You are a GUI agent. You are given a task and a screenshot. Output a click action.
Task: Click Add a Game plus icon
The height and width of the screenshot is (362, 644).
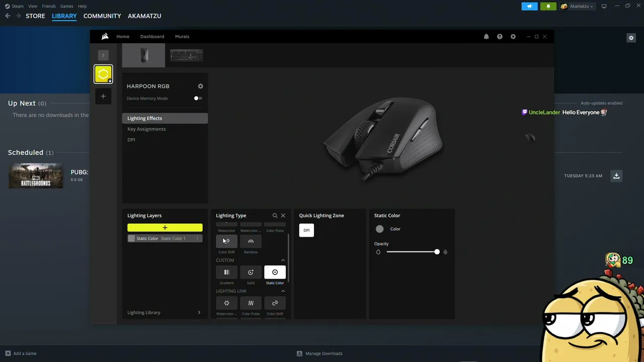pos(8,353)
